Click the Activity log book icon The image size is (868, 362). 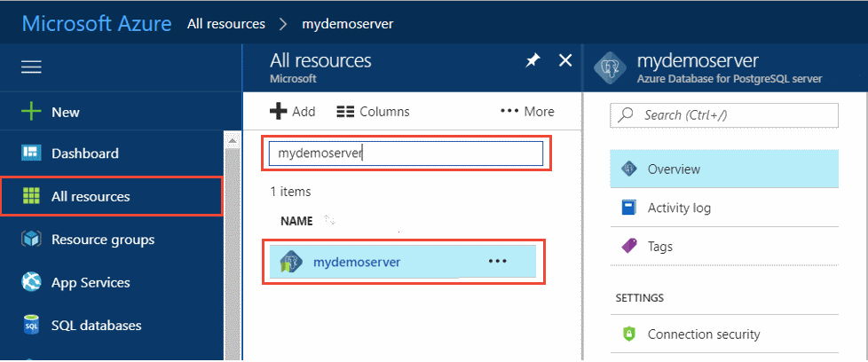[629, 208]
